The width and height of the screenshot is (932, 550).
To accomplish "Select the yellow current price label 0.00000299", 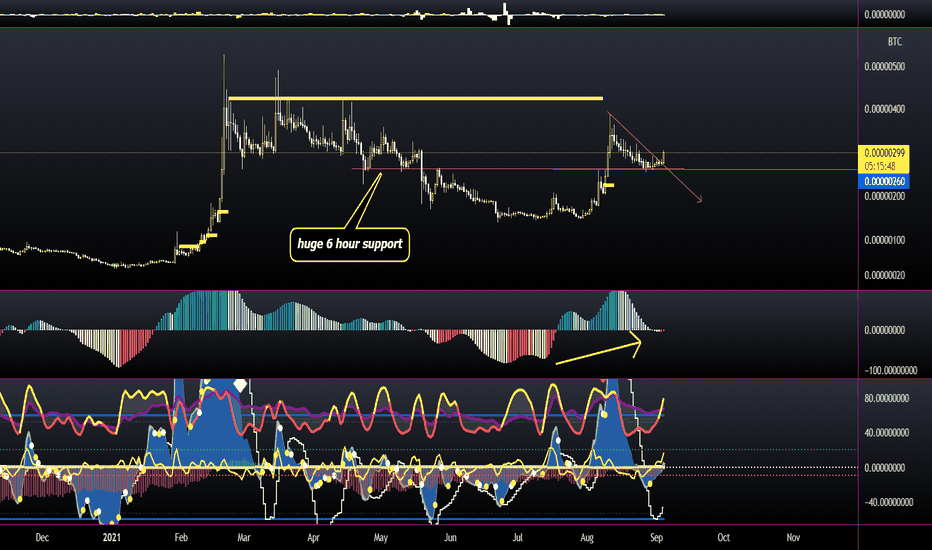I will pyautogui.click(x=883, y=159).
